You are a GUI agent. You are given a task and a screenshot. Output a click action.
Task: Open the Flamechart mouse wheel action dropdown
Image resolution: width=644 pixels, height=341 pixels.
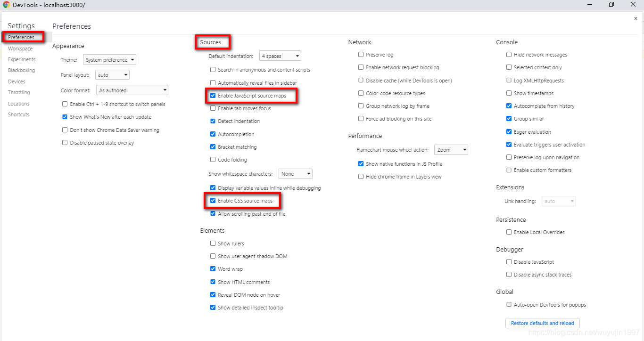(451, 150)
